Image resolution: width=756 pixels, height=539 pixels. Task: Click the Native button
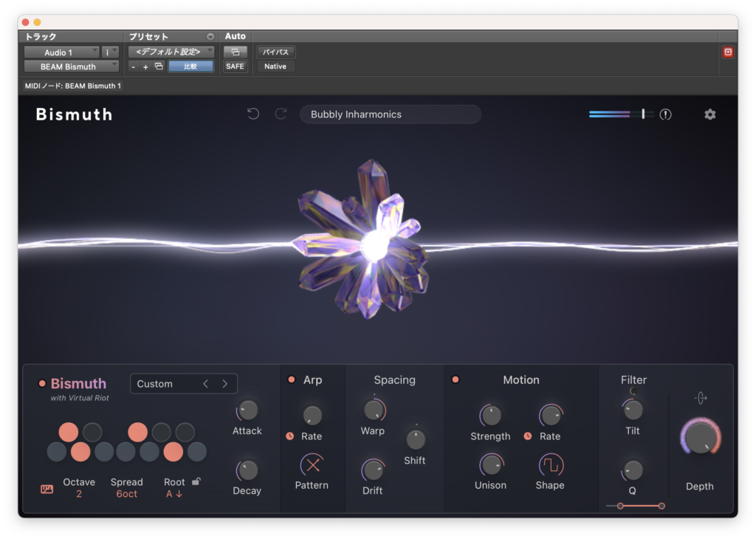coord(275,66)
